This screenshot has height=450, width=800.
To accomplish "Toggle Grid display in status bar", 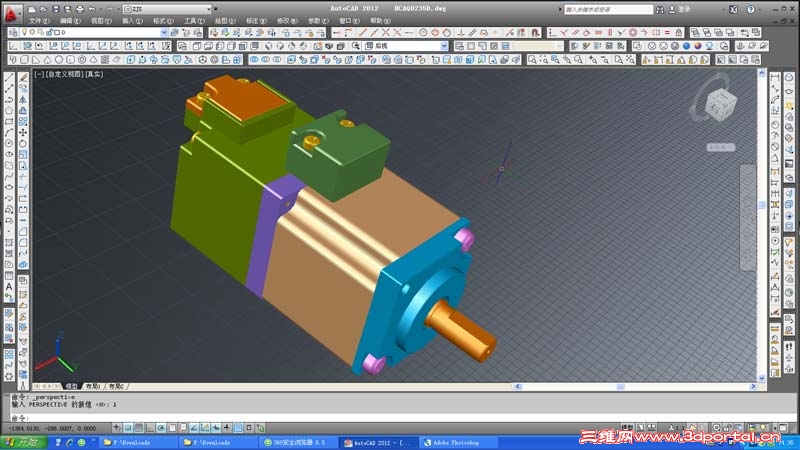I will tap(139, 428).
